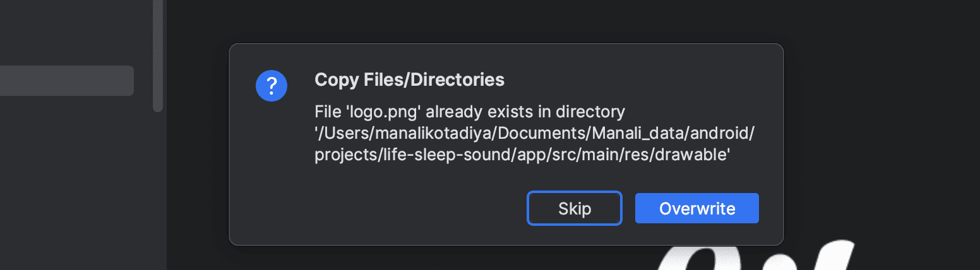980x270 pixels.
Task: Click the 'Copy Files/Directories' dialog title
Action: [409, 80]
